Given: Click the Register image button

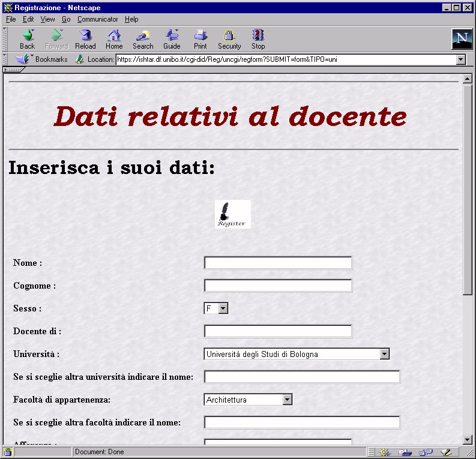Looking at the screenshot, I should coord(233,214).
